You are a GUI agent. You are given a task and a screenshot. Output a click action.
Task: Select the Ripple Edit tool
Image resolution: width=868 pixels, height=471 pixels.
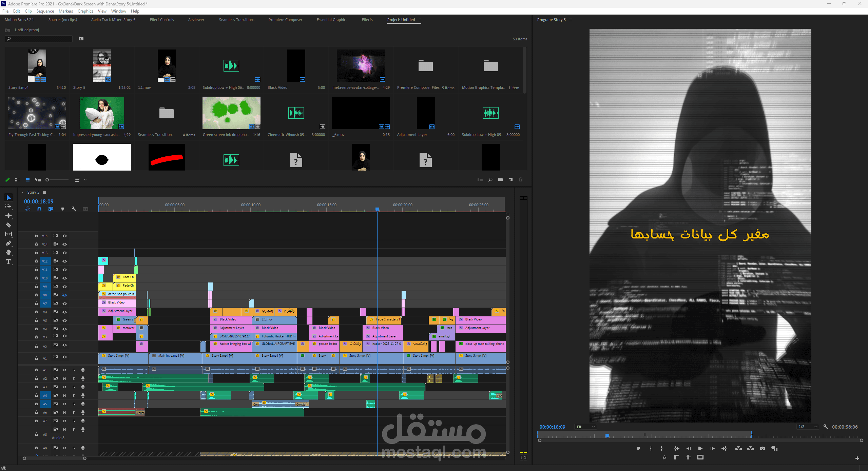point(8,216)
